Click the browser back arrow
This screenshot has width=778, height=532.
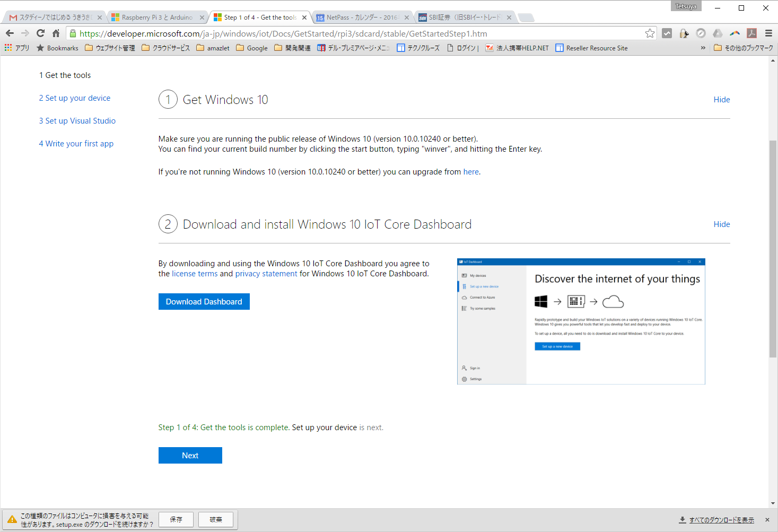click(x=10, y=33)
